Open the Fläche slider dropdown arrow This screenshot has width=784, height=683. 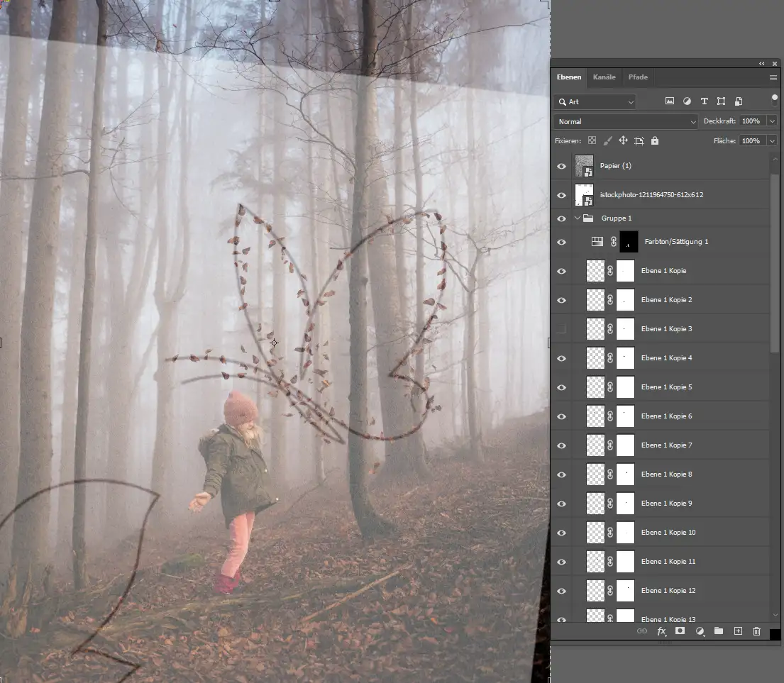point(773,141)
